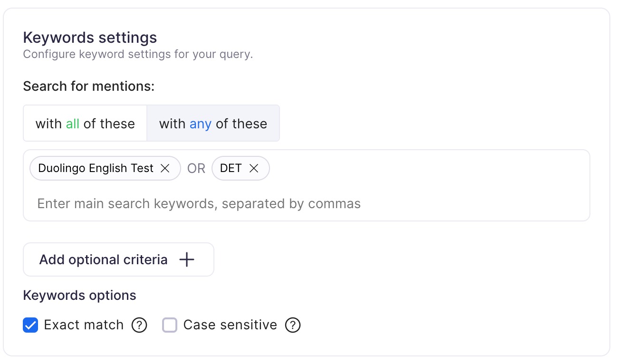The width and height of the screenshot is (617, 364).
Task: Switch to the 'with all of these' tab
Action: pos(85,123)
